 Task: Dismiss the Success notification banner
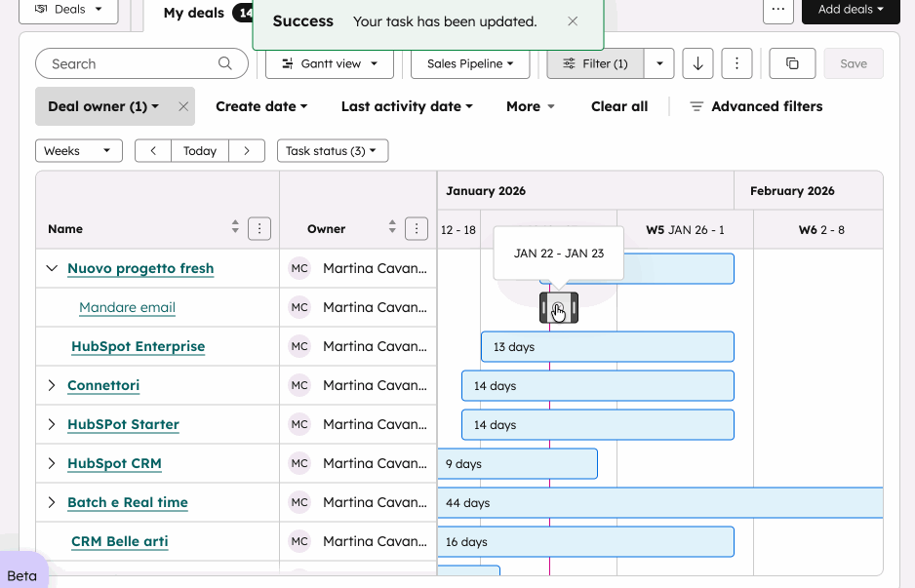(573, 21)
